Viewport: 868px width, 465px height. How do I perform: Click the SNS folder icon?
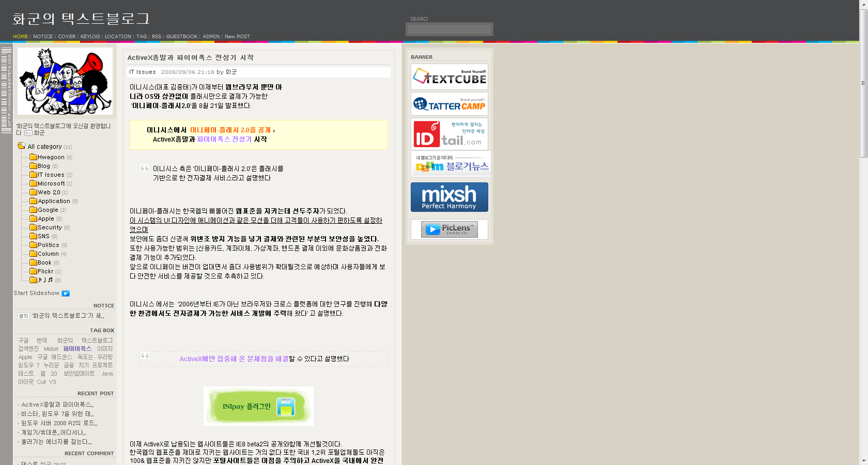tap(33, 236)
